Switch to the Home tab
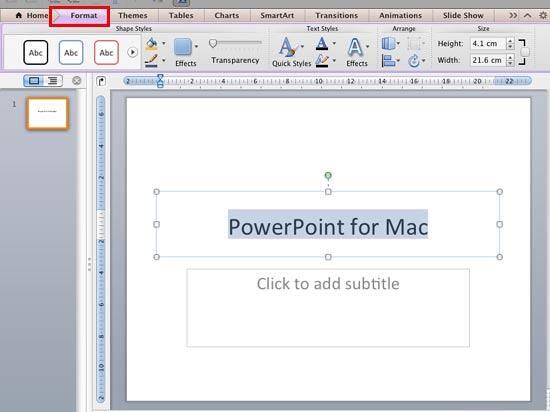 [32, 15]
